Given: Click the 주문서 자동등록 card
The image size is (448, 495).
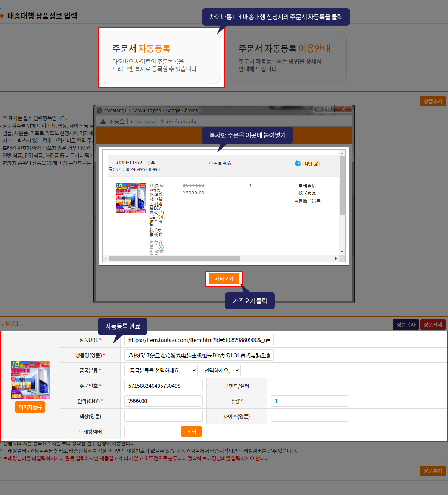Looking at the screenshot, I should click(161, 57).
